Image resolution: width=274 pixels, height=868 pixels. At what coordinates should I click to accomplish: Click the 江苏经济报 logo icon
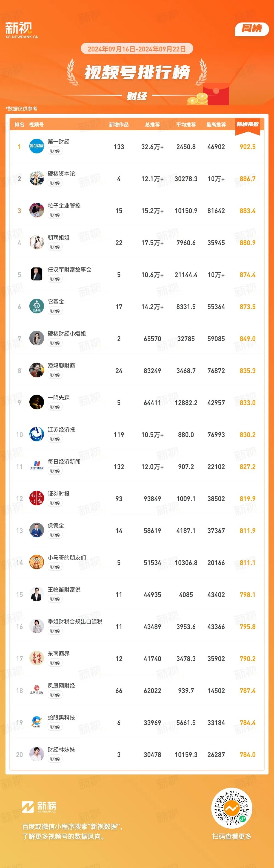coord(36,434)
